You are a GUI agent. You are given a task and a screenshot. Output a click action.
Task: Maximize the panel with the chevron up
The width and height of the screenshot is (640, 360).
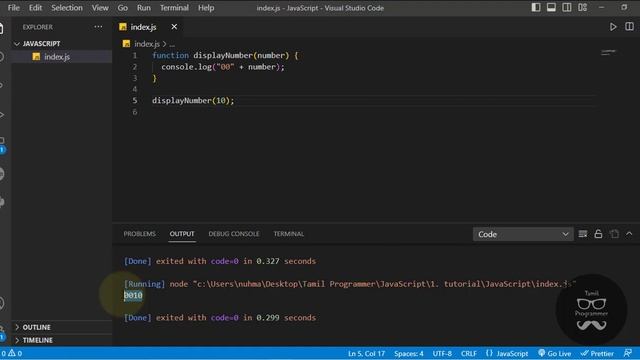pyautogui.click(x=629, y=234)
